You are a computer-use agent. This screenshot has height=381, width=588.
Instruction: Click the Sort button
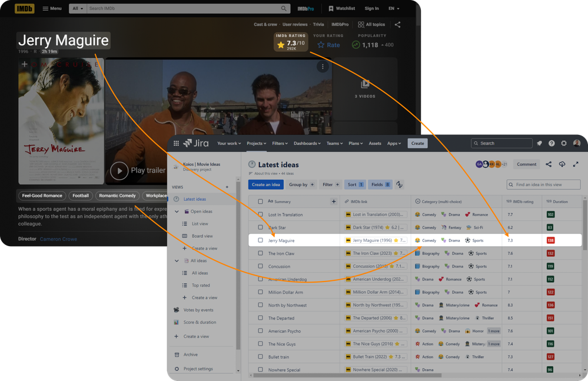click(x=355, y=184)
